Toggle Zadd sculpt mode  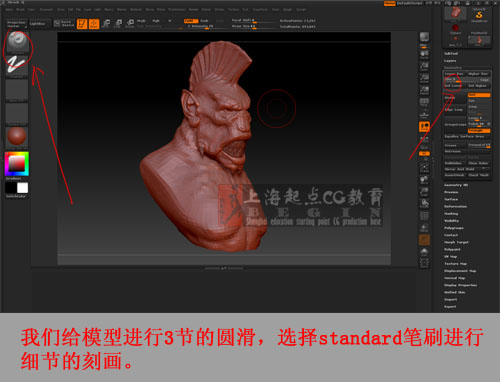[191, 21]
